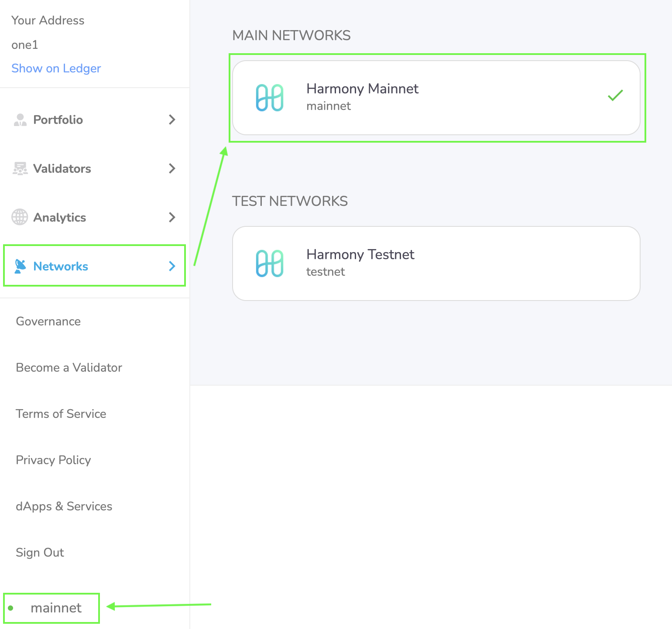Click the Networks satellite dish icon

click(20, 266)
